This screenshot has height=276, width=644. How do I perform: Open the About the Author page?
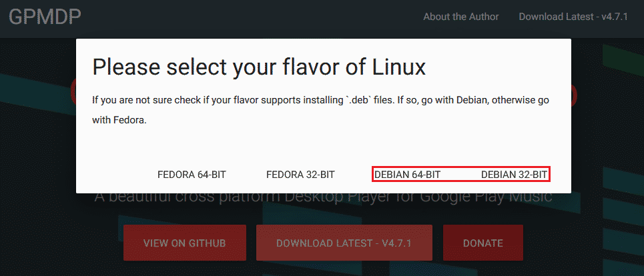click(x=460, y=17)
